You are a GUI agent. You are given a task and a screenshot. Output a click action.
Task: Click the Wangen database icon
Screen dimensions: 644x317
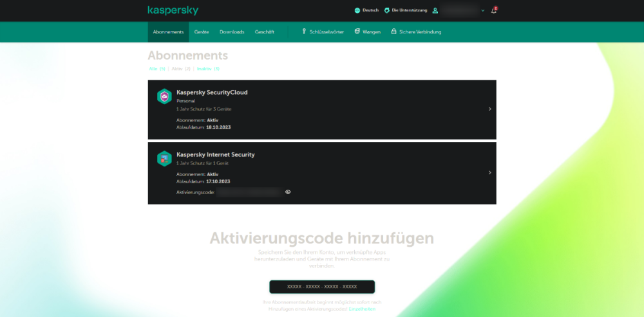tap(357, 32)
